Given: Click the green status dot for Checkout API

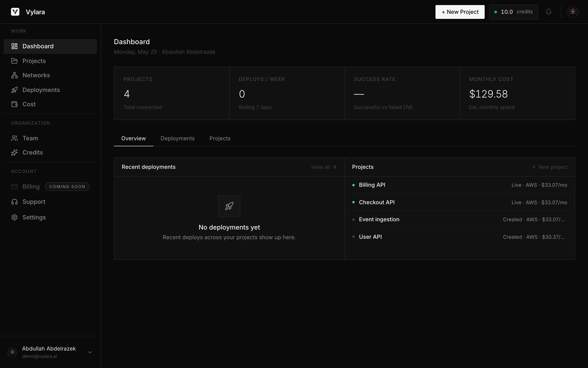Looking at the screenshot, I should coord(353,202).
